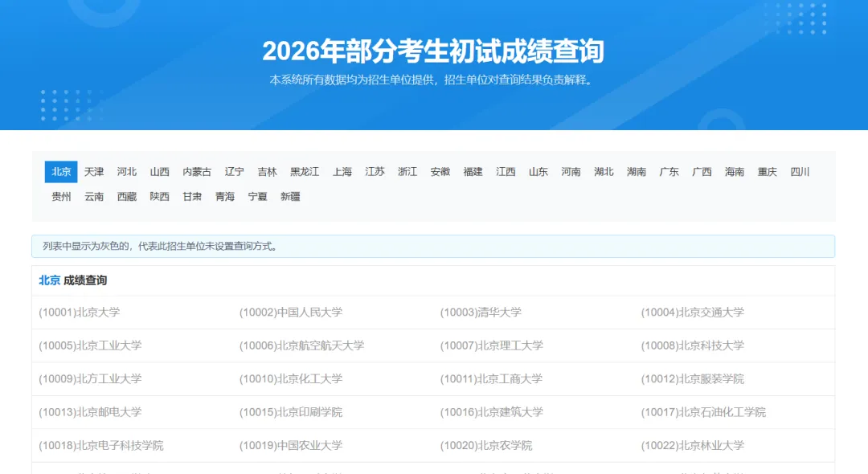The image size is (868, 474).
Task: Select (10013)北京邮电大学
Action: (90, 412)
